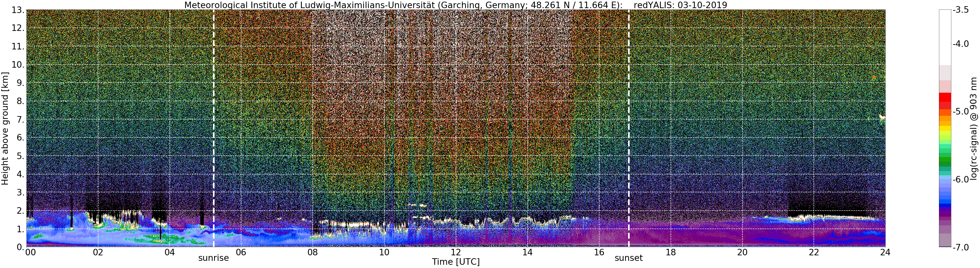Click the 'Height above ground [km]' axis label
This screenshot has height=268, width=980.
[x=5, y=128]
